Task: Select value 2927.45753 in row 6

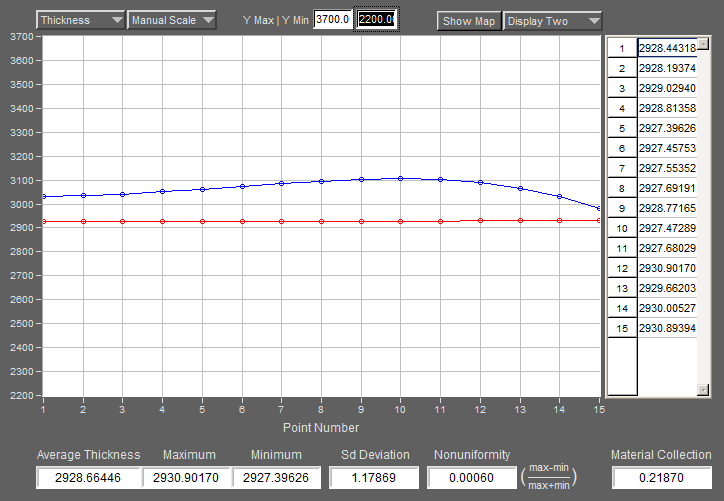Action: click(667, 148)
